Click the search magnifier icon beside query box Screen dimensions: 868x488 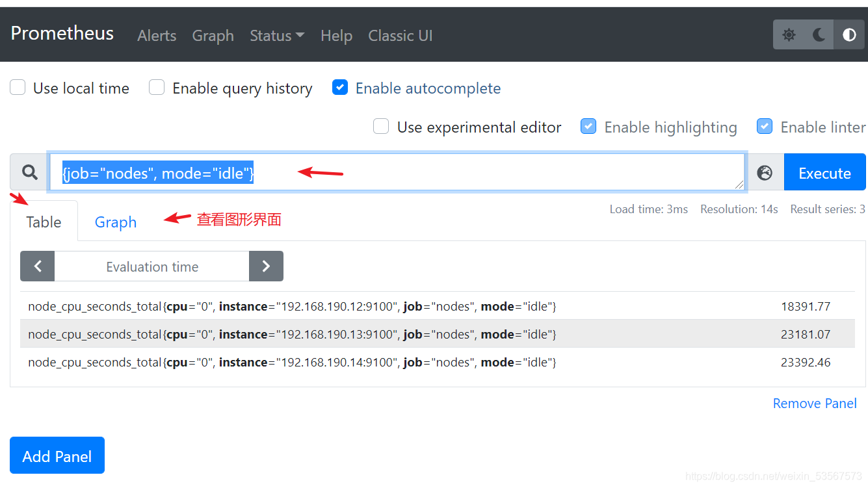(x=29, y=172)
